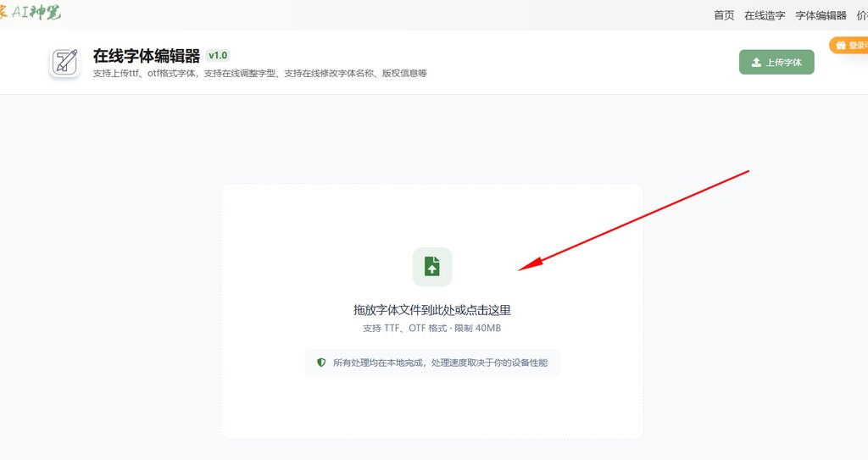Image resolution: width=868 pixels, height=460 pixels.
Task: Go to 在线造字 page
Action: coord(765,15)
